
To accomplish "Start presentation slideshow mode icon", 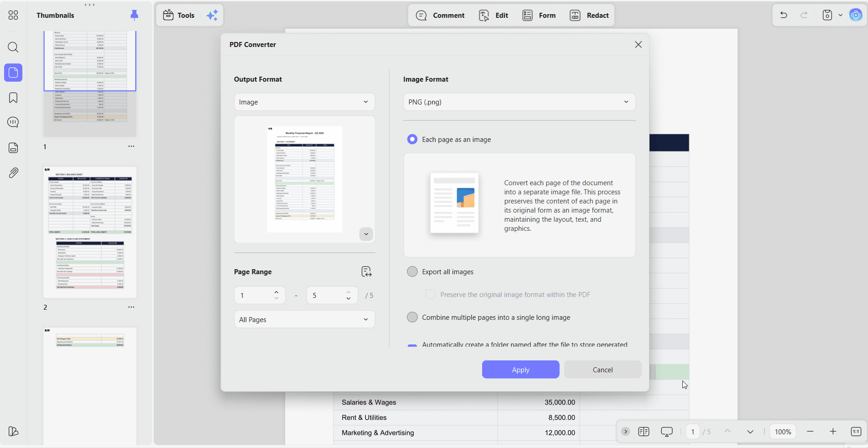I will click(667, 432).
